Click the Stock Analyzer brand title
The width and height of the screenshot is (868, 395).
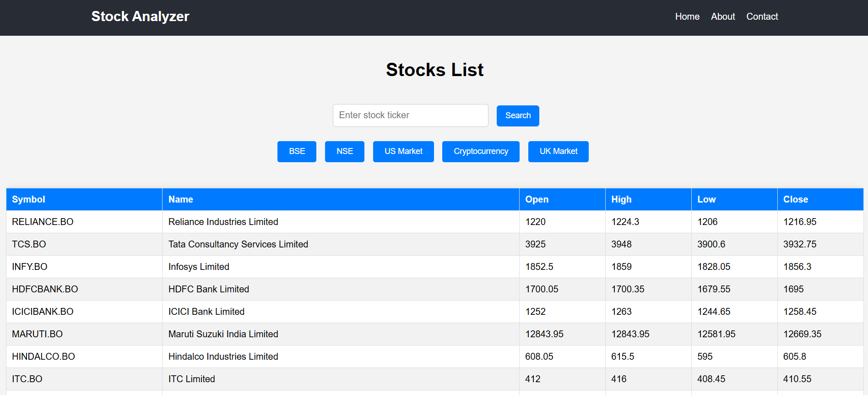(x=140, y=16)
